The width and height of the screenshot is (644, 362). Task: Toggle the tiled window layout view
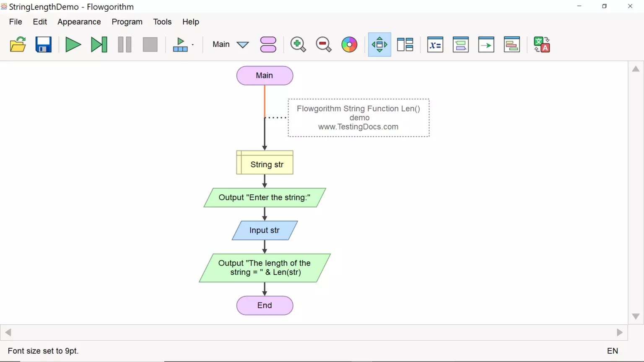(x=405, y=44)
